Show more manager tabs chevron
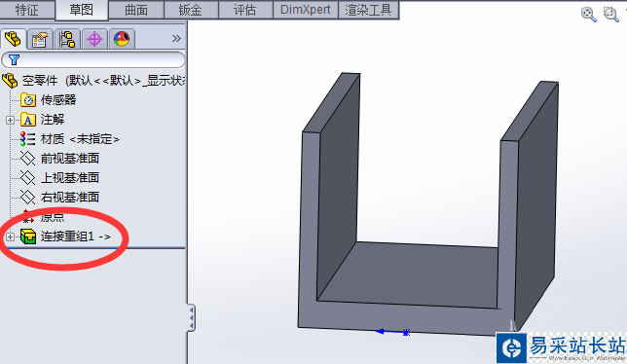This screenshot has width=627, height=364. coord(176,38)
